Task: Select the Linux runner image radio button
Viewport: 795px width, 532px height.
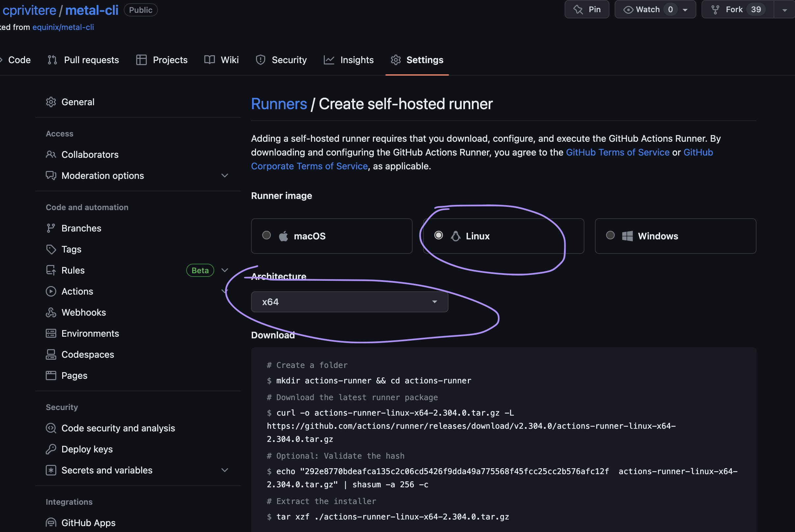Action: coord(439,236)
